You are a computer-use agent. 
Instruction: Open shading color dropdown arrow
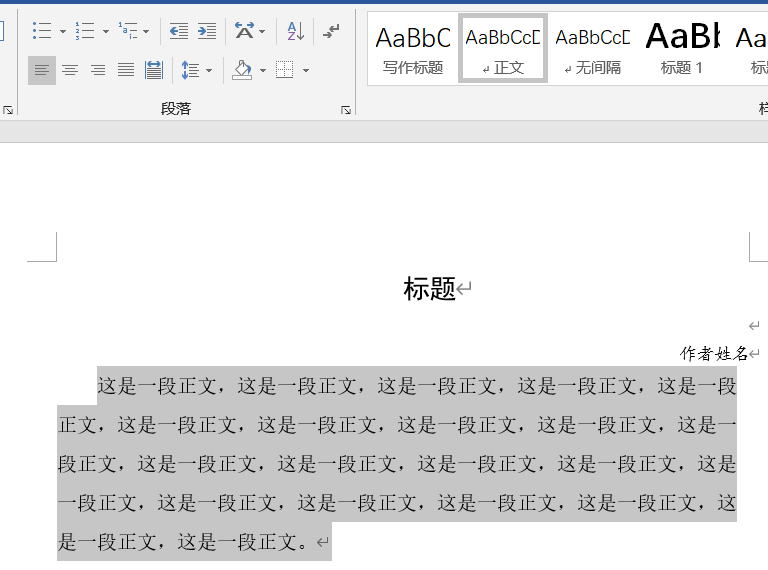(263, 70)
